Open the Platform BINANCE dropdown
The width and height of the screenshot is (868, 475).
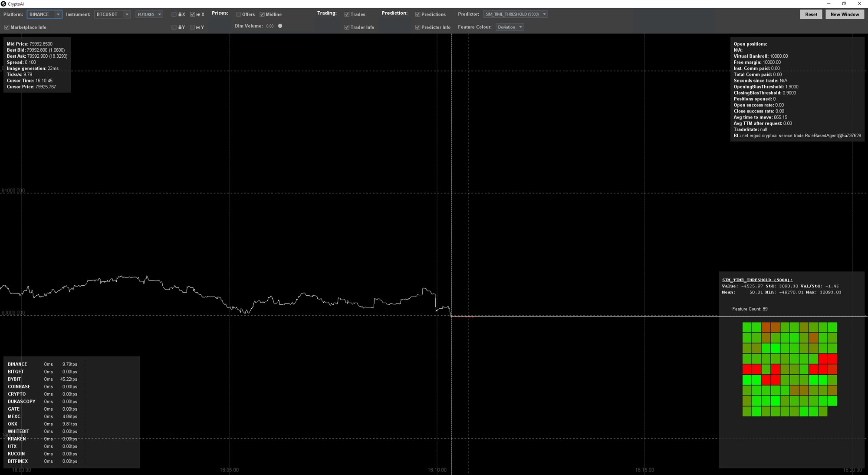click(x=44, y=14)
